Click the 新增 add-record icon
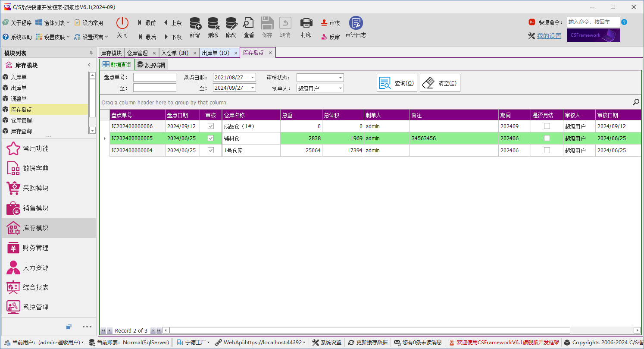644x349 pixels. click(195, 23)
